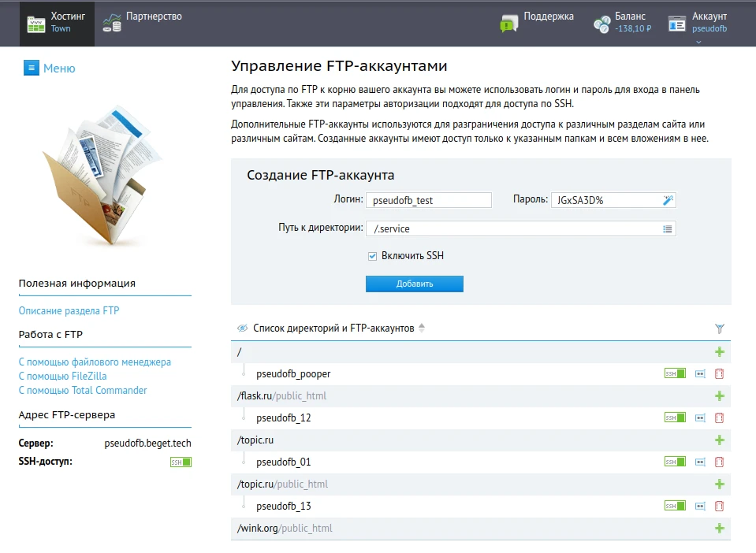Click the eye toggle beside Список директорий
756x553 pixels.
243,327
